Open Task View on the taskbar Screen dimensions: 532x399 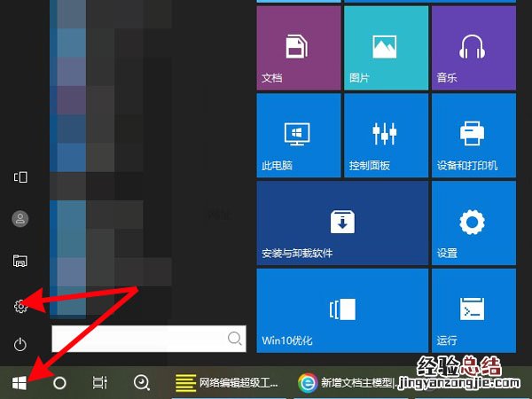pyautogui.click(x=99, y=383)
